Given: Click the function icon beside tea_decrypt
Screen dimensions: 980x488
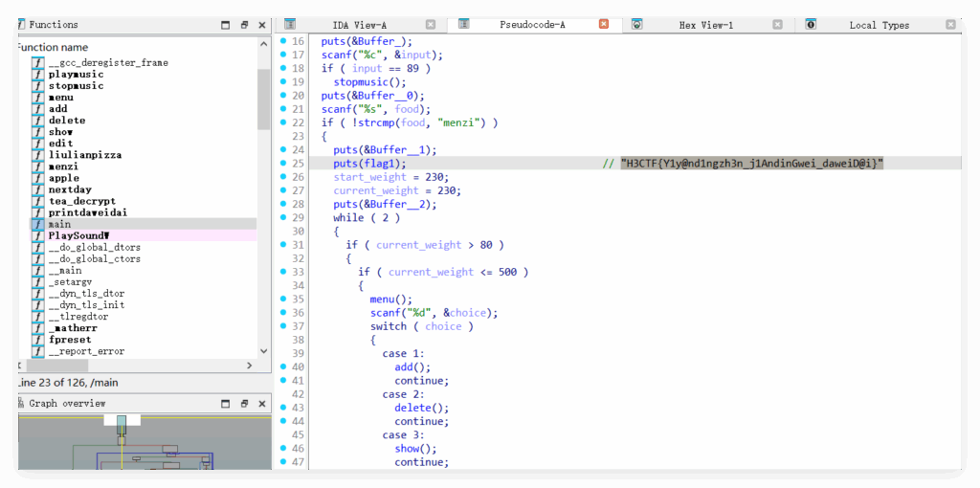Looking at the screenshot, I should [x=37, y=201].
